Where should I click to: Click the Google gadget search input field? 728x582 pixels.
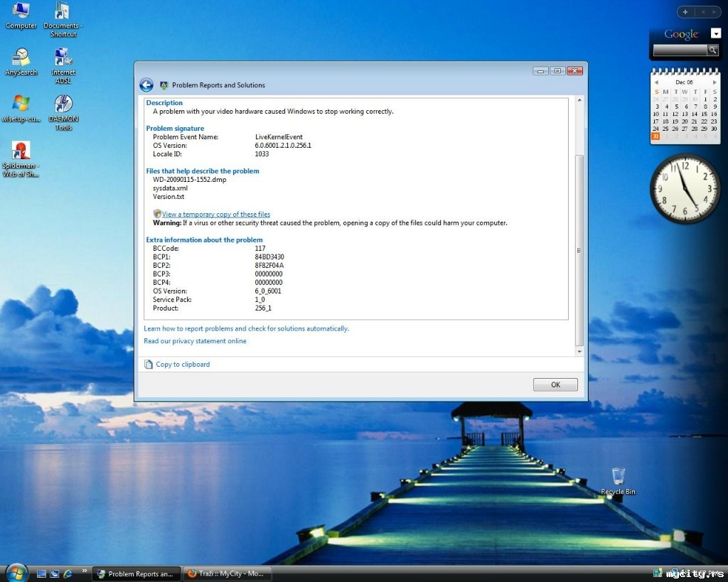679,50
